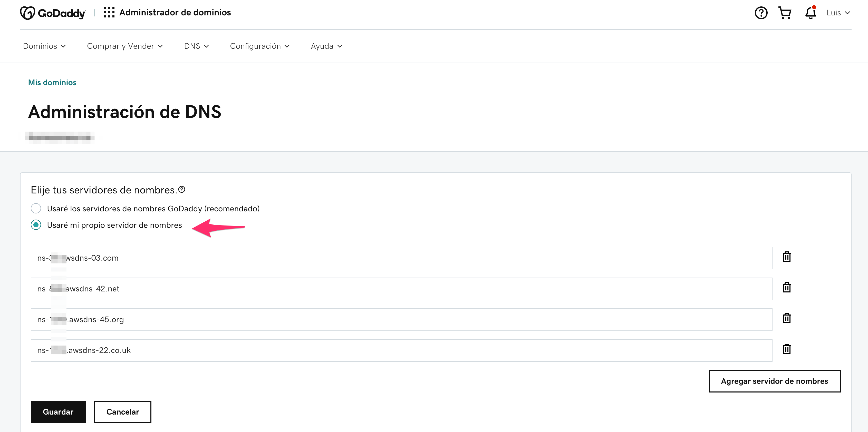
Task: Expand the DNS menu
Action: 196,46
